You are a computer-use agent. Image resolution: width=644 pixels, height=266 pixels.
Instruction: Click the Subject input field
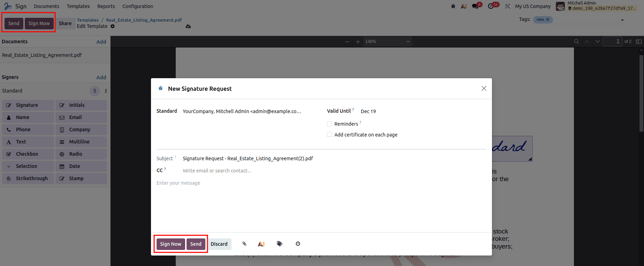(x=334, y=158)
